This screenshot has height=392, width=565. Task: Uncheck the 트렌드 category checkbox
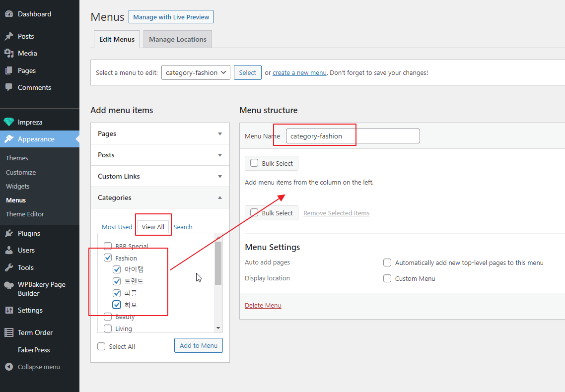click(117, 281)
